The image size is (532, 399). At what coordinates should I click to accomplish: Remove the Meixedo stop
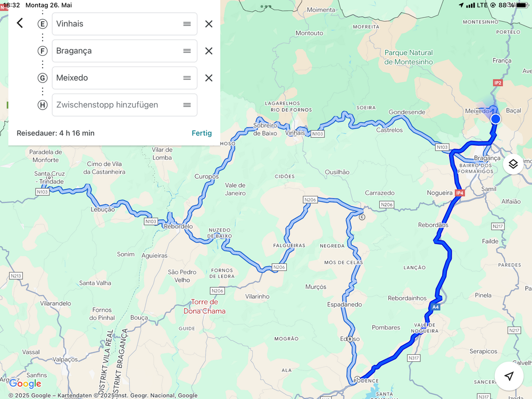coord(209,78)
